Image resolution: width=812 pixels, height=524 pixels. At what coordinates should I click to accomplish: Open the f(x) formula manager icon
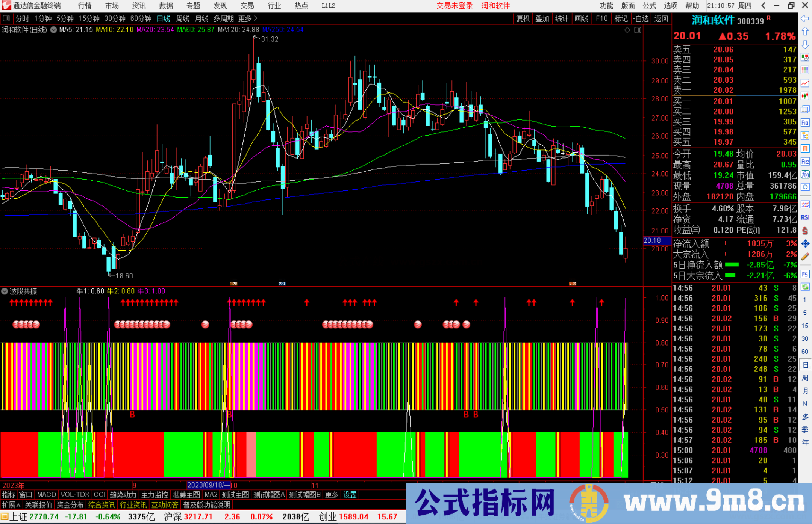click(805, 175)
